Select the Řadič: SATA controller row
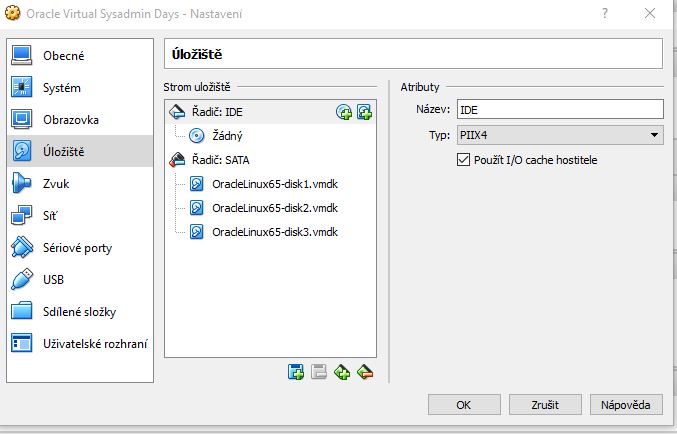Screen dimensions: 677x434 [x=270, y=160]
